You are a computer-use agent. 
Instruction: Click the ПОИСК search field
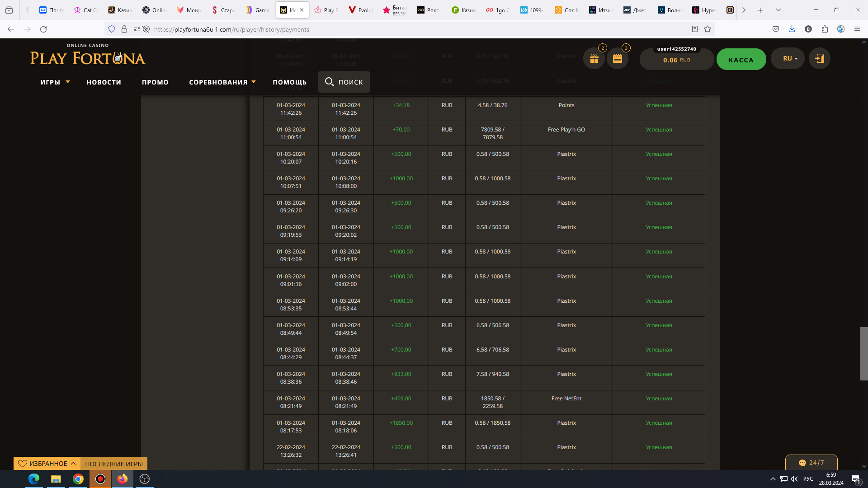pos(344,82)
